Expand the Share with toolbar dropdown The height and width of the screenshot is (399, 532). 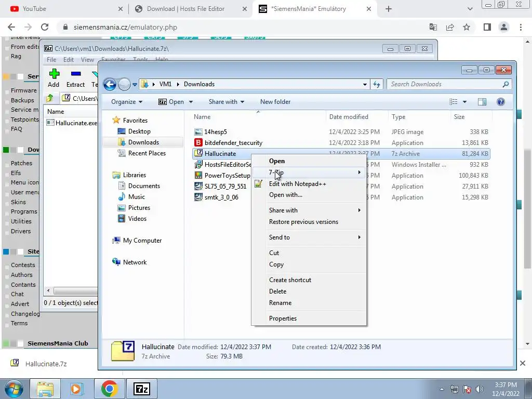click(227, 102)
